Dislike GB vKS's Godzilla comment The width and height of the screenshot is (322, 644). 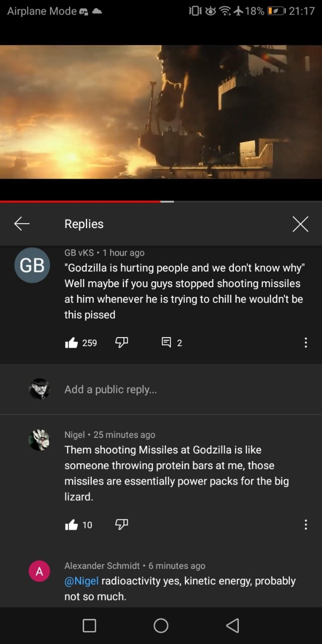121,342
